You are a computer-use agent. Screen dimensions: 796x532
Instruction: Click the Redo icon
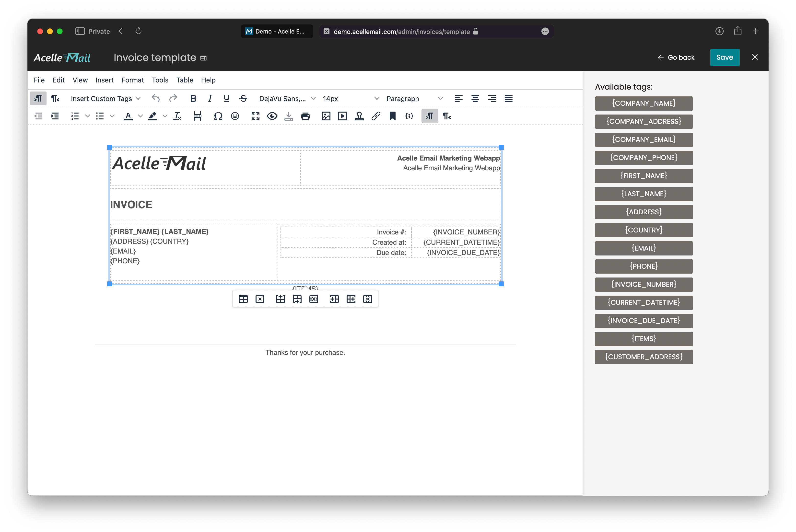click(173, 98)
